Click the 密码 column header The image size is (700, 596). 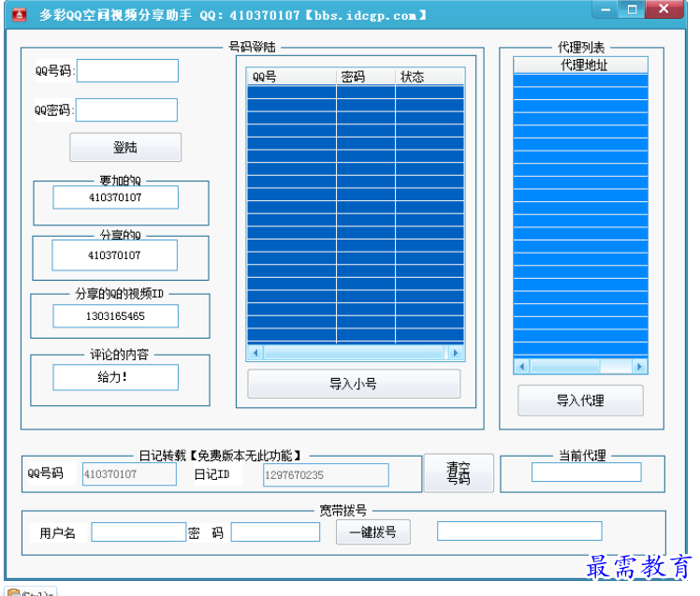[366, 77]
